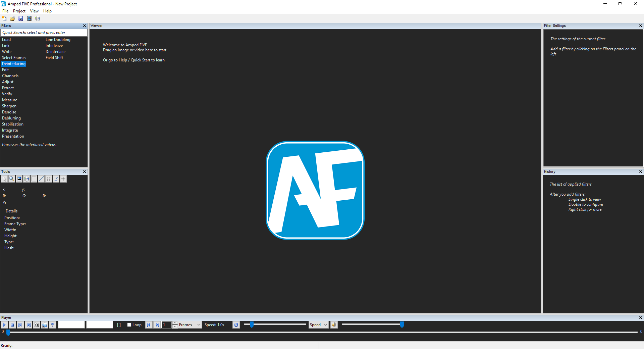This screenshot has width=644, height=349.
Task: Click the Open Project folder icon
Action: pyautogui.click(x=12, y=18)
